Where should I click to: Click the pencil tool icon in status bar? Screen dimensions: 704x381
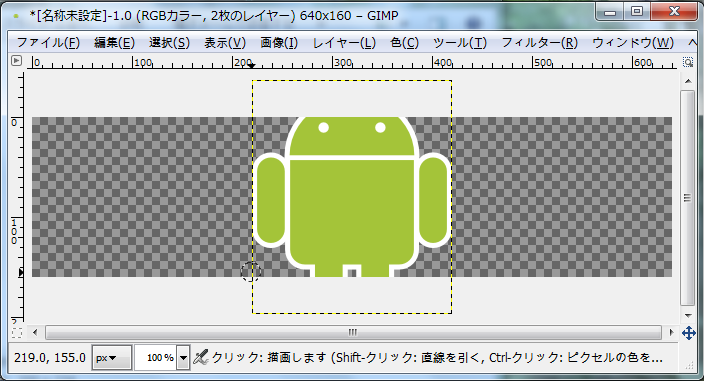click(201, 357)
